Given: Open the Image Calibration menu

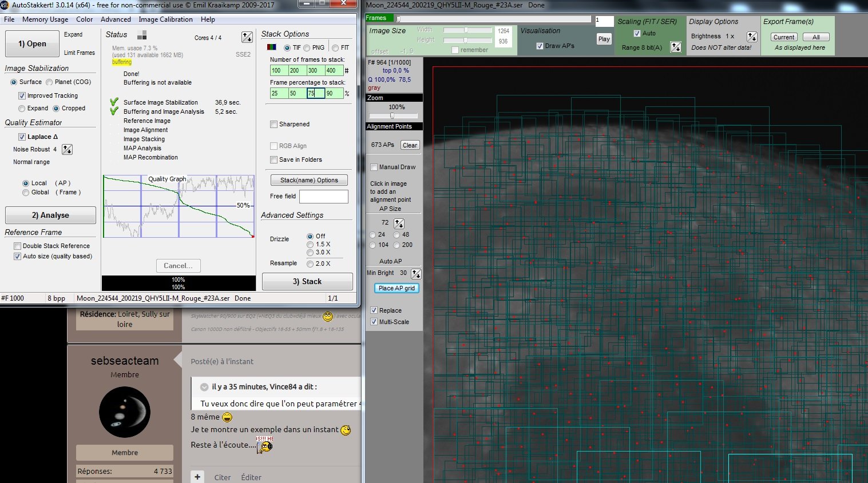Looking at the screenshot, I should click(165, 19).
